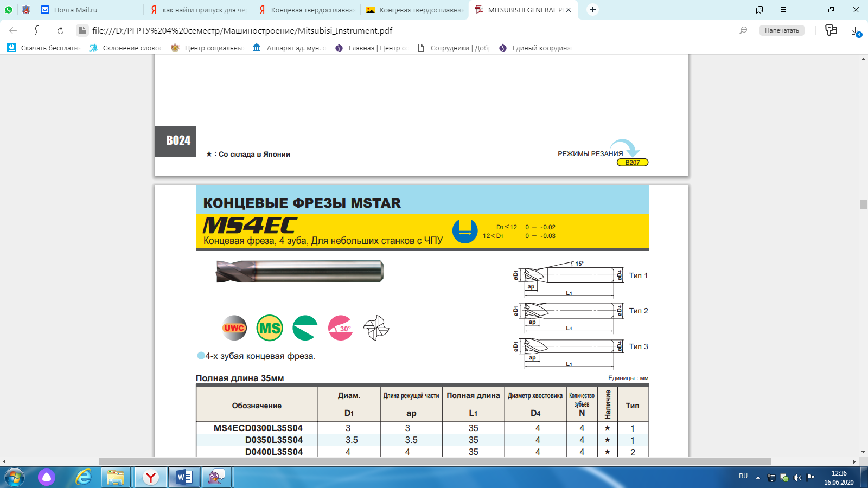Go back with the back arrow
Image resolution: width=868 pixels, height=488 pixels.
click(x=13, y=30)
